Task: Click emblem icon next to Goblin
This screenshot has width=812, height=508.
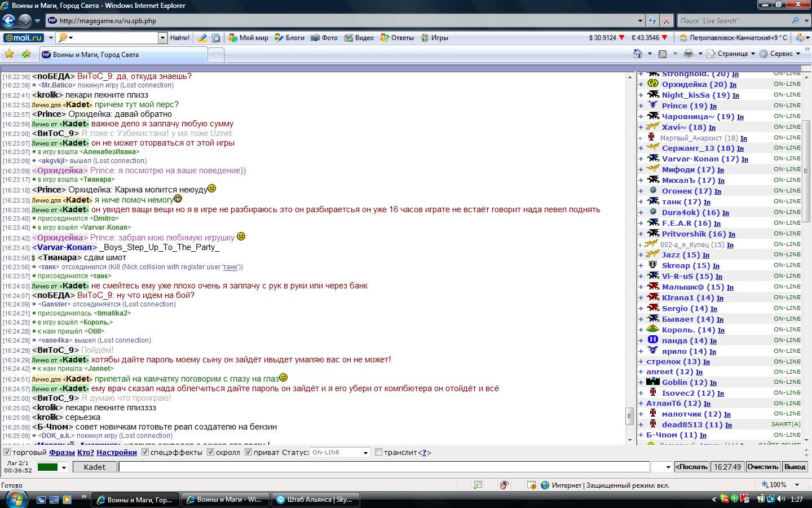Action: tap(653, 382)
